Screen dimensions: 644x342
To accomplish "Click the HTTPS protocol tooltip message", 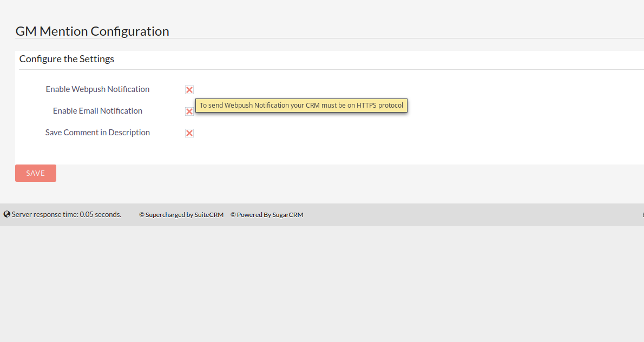I will click(301, 105).
